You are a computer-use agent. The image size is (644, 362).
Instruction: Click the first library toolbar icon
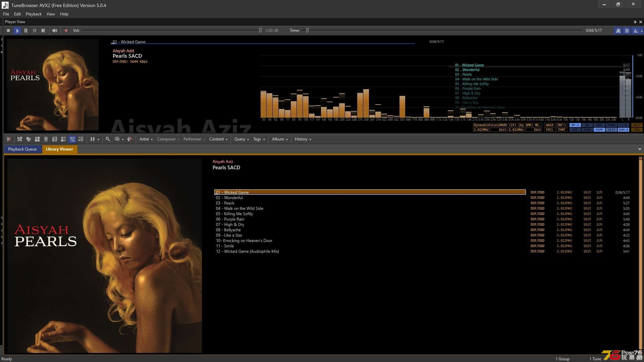click(8, 139)
